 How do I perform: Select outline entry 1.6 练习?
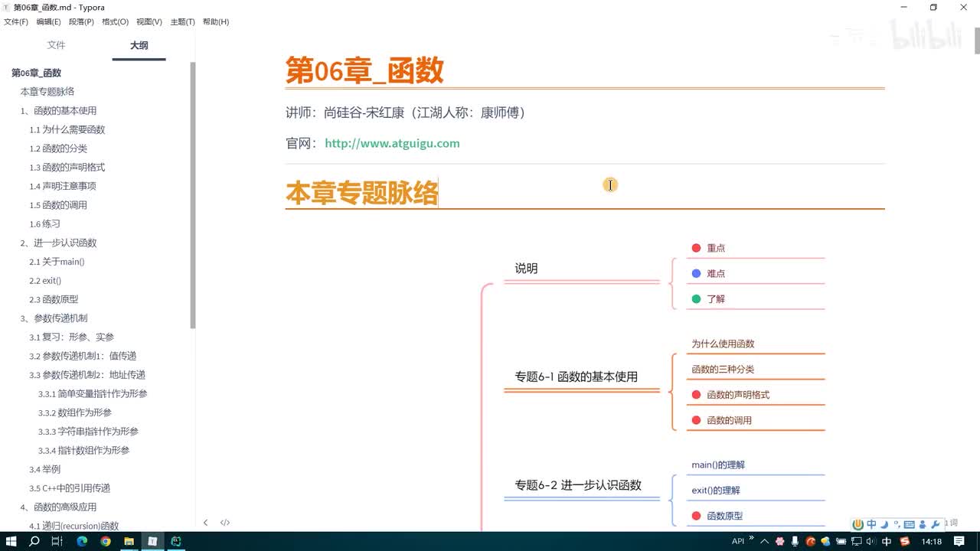(x=44, y=224)
